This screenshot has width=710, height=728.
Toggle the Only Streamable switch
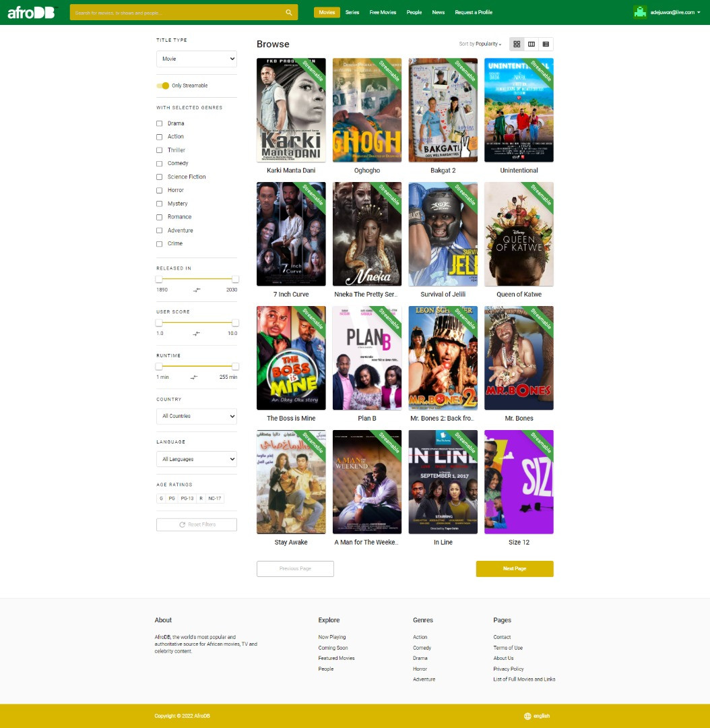point(163,86)
